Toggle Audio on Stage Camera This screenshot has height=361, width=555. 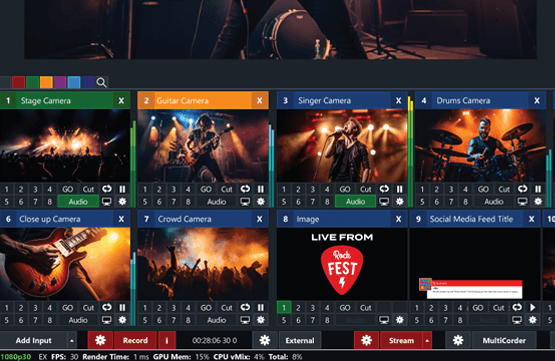tap(78, 202)
